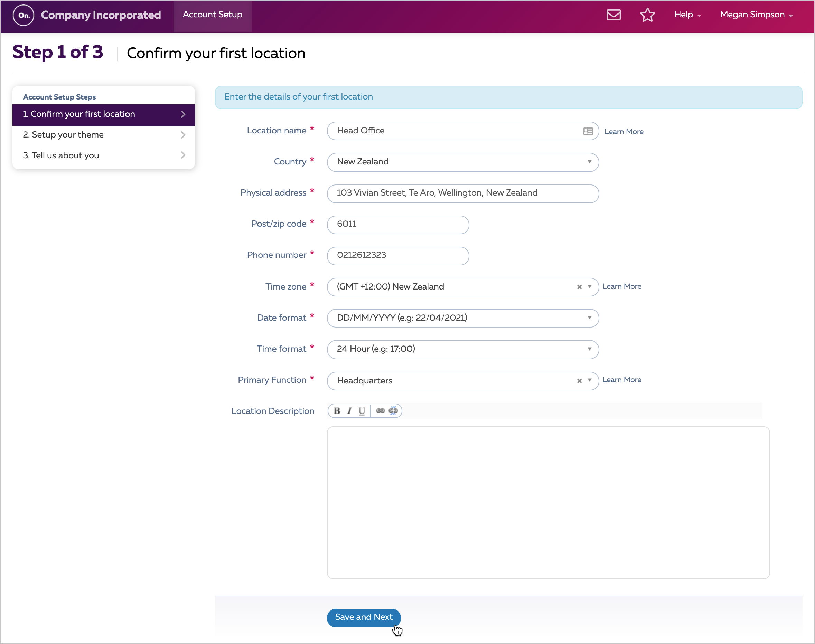
Task: Open the mail envelope icon
Action: pyautogui.click(x=613, y=15)
